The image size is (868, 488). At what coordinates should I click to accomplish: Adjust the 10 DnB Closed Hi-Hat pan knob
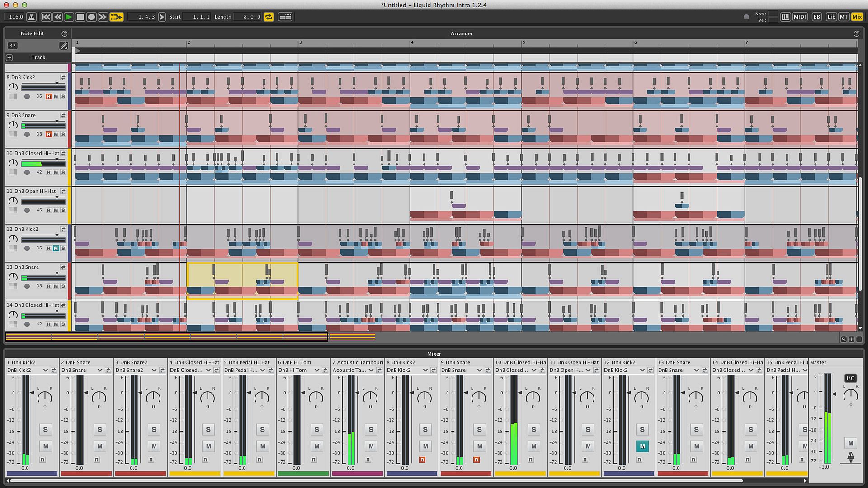coord(533,397)
